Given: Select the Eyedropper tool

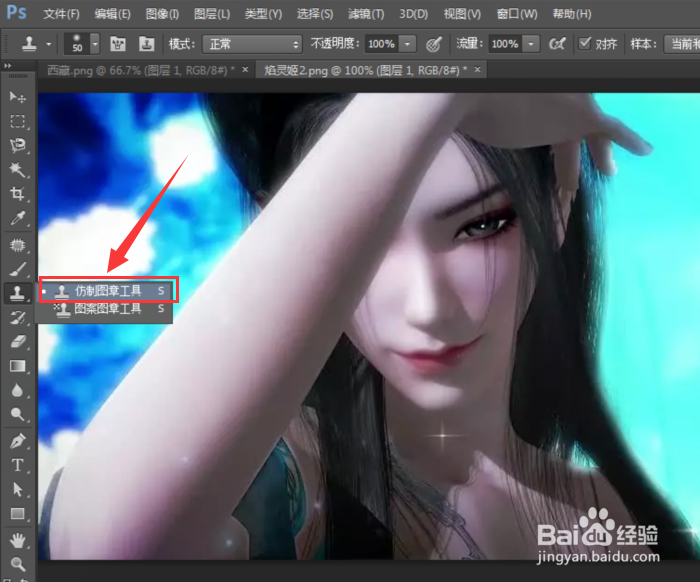Looking at the screenshot, I should 17,218.
